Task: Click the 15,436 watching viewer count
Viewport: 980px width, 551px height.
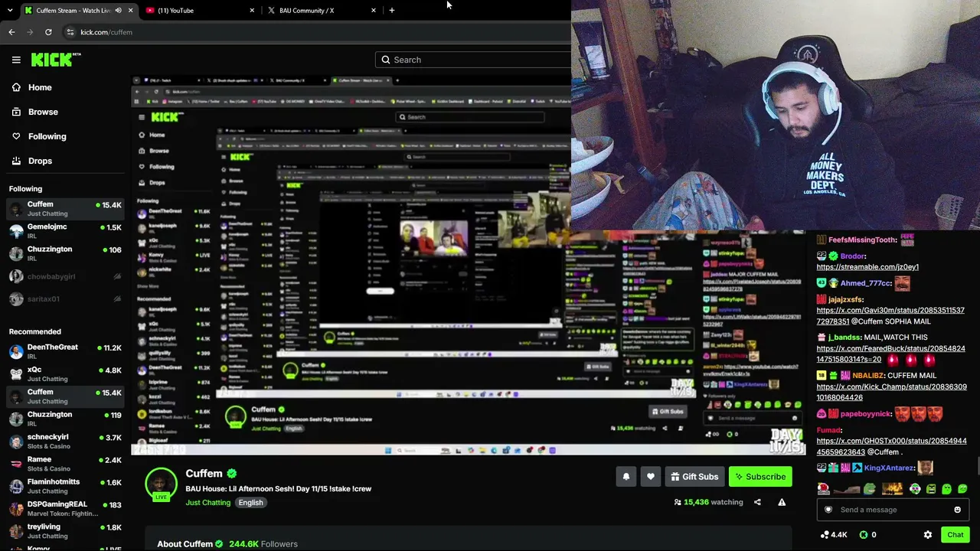Action: [708, 502]
